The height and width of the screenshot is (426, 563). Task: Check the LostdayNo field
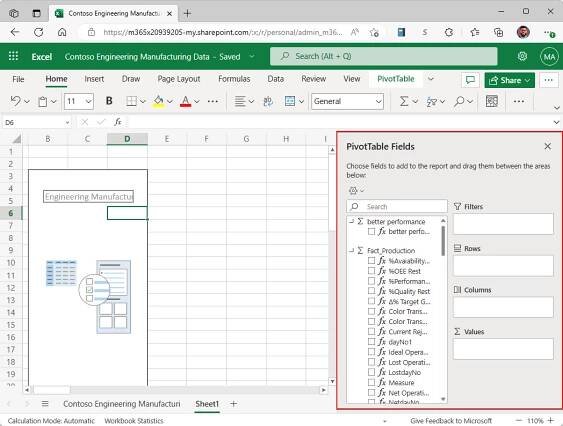click(x=371, y=372)
